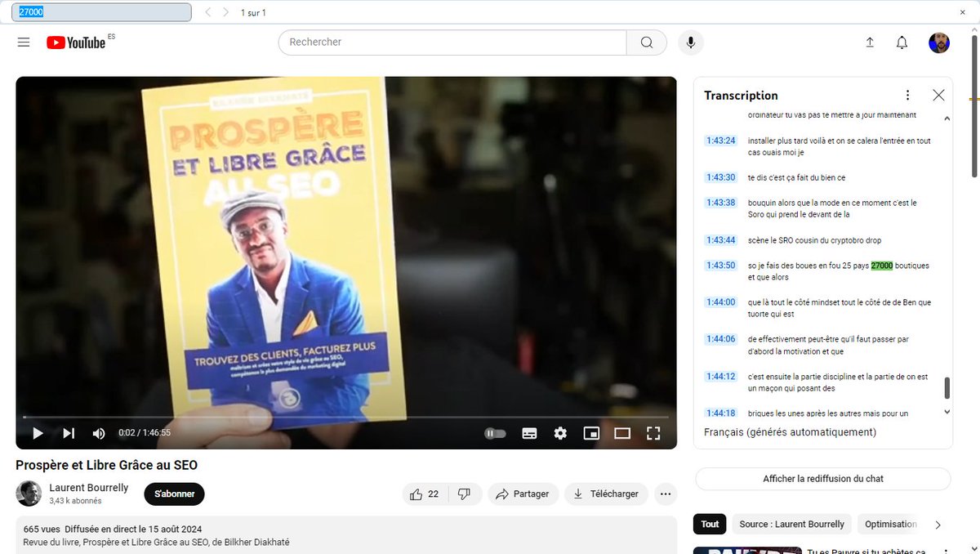The width and height of the screenshot is (980, 554).
Task: Open the transcription panel three-dot menu
Action: 907,96
